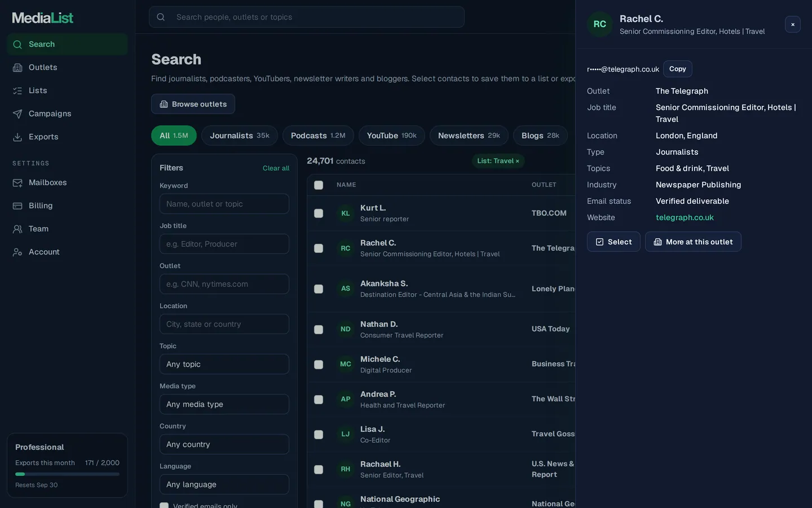Click the magnifier icon in top search bar
This screenshot has width=812, height=508.
pyautogui.click(x=161, y=17)
